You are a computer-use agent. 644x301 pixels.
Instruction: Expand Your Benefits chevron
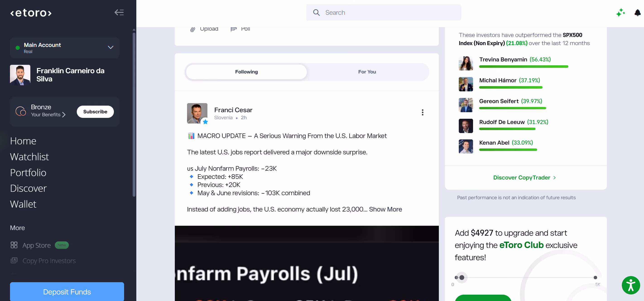(64, 115)
